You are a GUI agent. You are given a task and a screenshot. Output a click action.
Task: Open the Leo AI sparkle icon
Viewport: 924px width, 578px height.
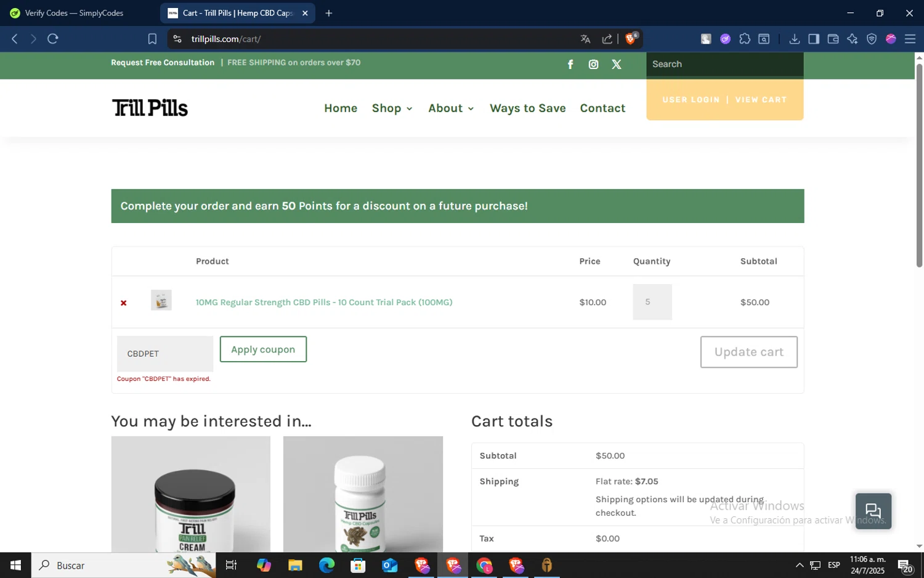click(852, 39)
